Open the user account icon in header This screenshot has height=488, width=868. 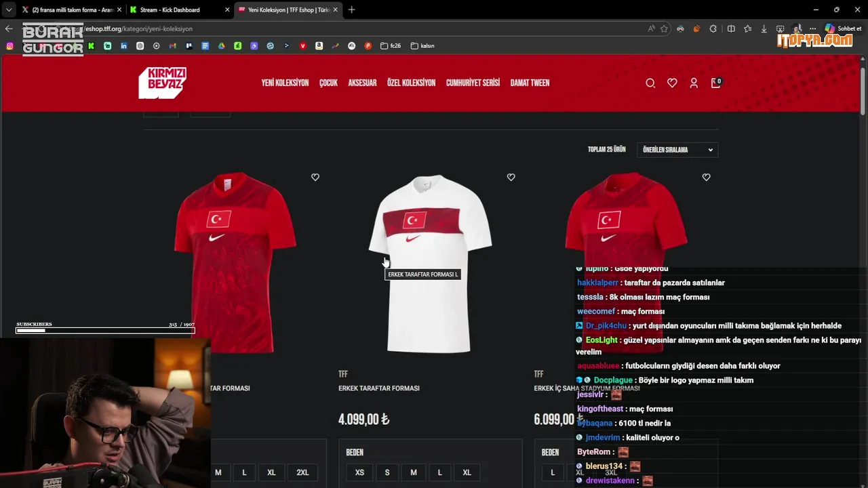(x=694, y=83)
